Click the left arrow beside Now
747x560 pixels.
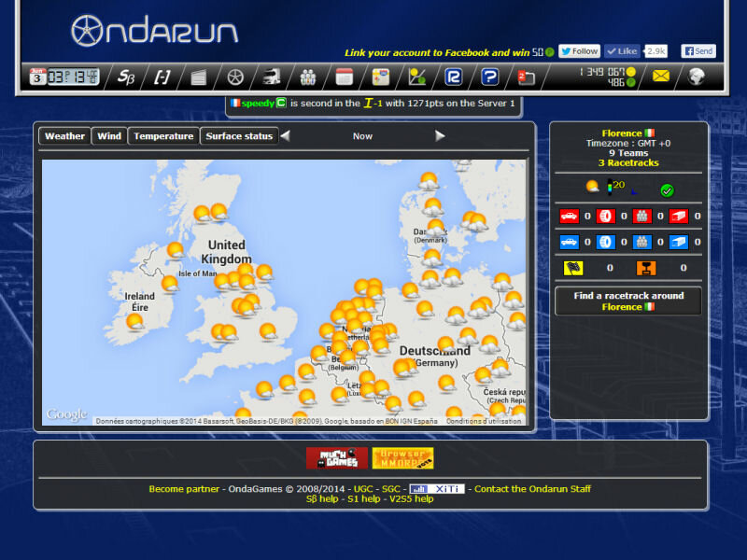tap(286, 135)
